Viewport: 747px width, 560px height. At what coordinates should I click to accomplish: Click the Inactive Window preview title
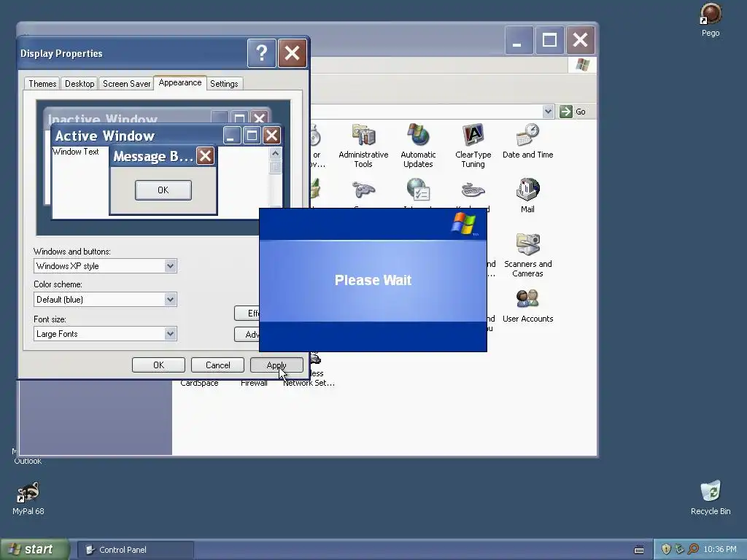point(102,119)
